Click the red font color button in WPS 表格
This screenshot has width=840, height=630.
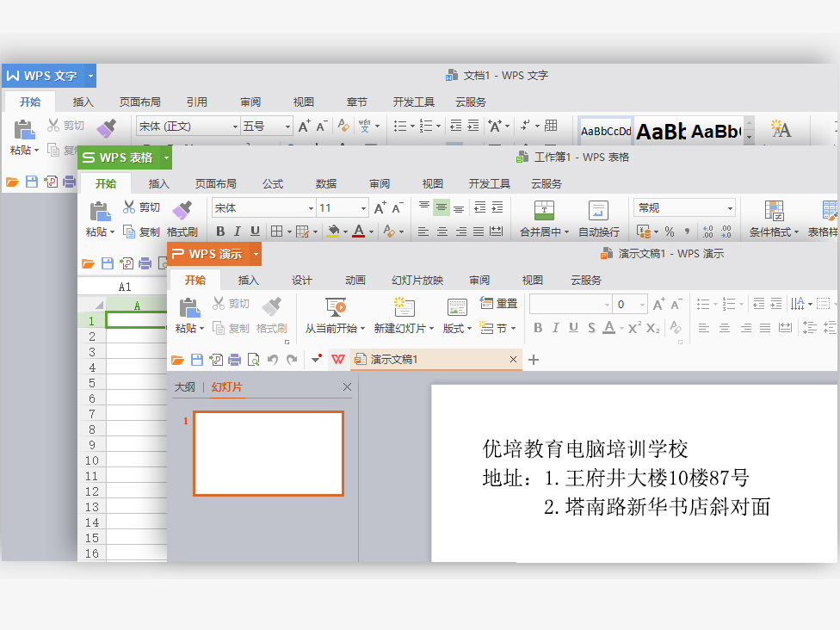pos(358,232)
